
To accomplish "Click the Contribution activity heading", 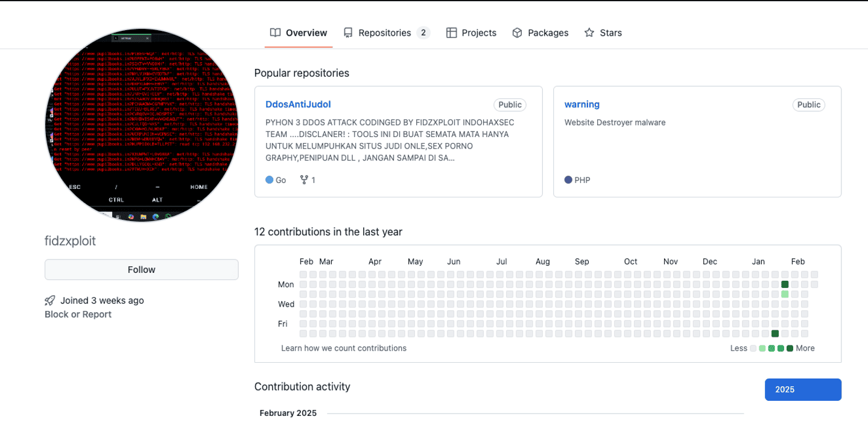I will click(x=302, y=386).
